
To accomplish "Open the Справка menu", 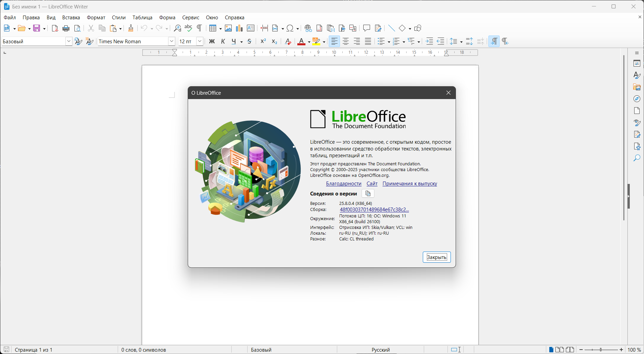I will coord(234,18).
